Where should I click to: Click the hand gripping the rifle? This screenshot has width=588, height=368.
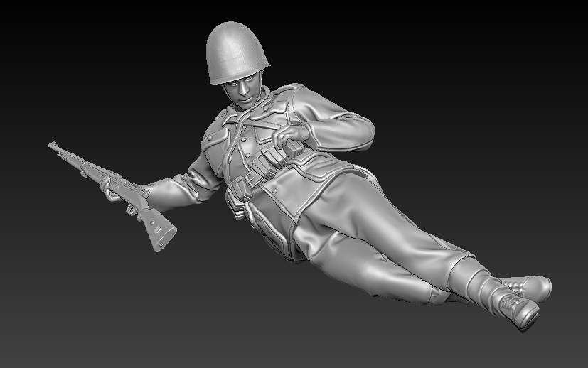pos(112,189)
